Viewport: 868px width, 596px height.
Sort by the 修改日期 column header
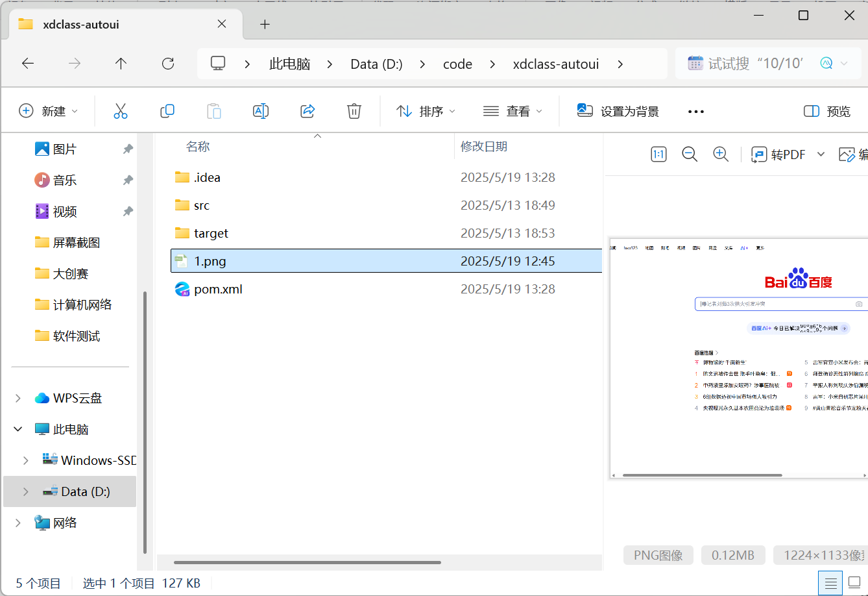click(x=484, y=147)
